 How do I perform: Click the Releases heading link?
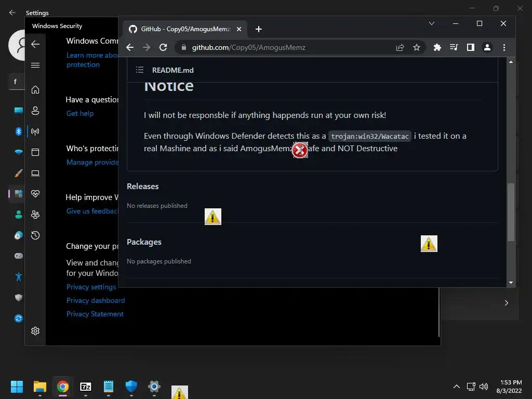tap(142, 187)
